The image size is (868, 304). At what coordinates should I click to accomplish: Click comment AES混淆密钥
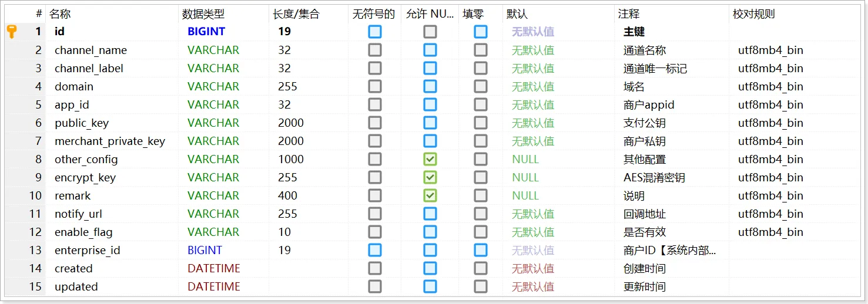(x=654, y=177)
